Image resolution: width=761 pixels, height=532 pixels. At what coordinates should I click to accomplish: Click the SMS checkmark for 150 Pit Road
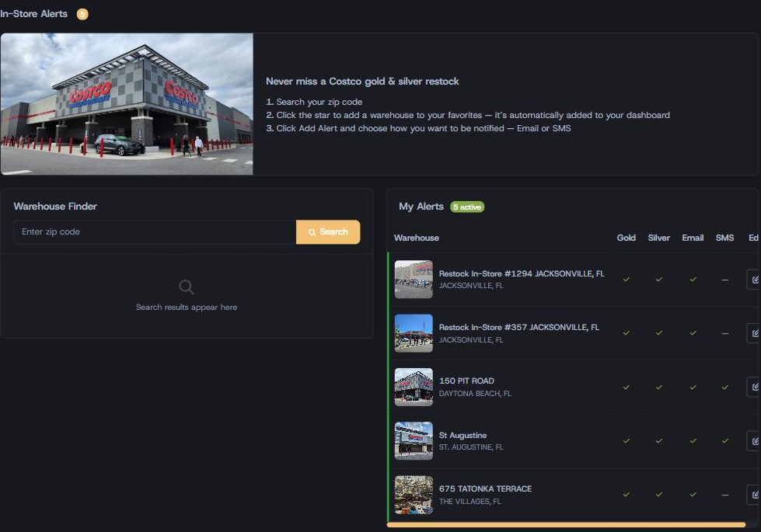click(724, 387)
